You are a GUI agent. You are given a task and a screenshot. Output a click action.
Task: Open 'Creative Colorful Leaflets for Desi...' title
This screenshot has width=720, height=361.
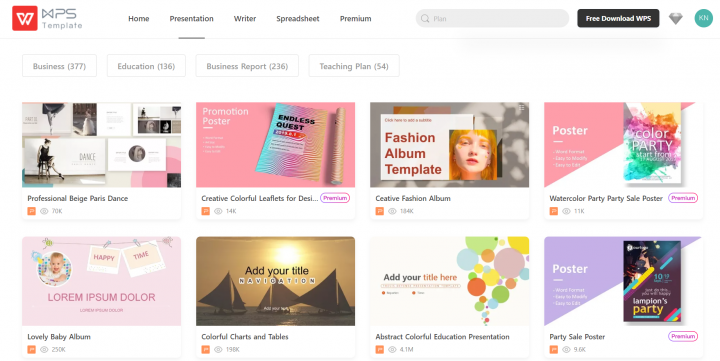pyautogui.click(x=259, y=198)
